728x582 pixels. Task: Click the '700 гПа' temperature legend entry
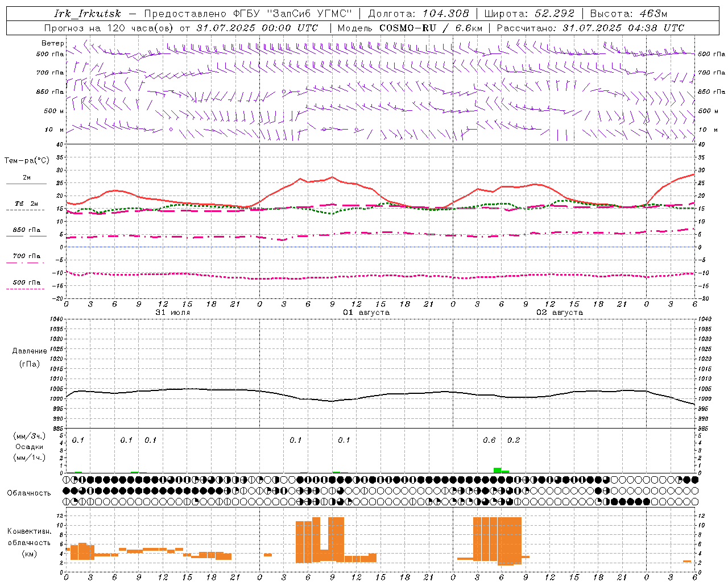(x=26, y=256)
